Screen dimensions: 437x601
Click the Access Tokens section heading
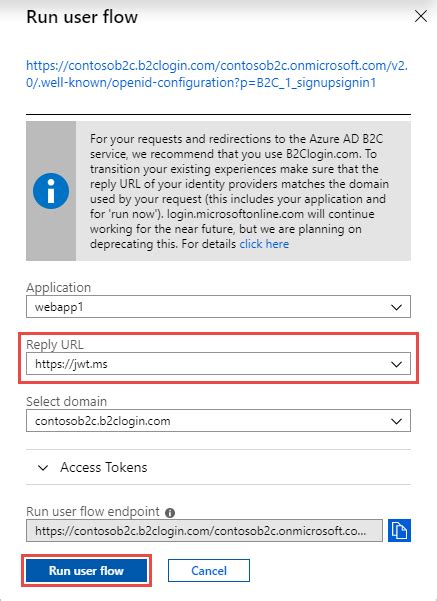pos(104,467)
